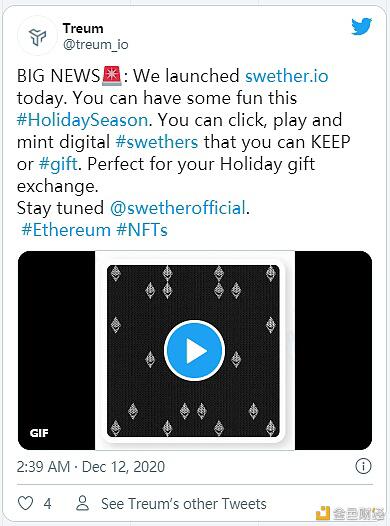Open the swether.io link
The height and width of the screenshot is (526, 390).
click(286, 76)
